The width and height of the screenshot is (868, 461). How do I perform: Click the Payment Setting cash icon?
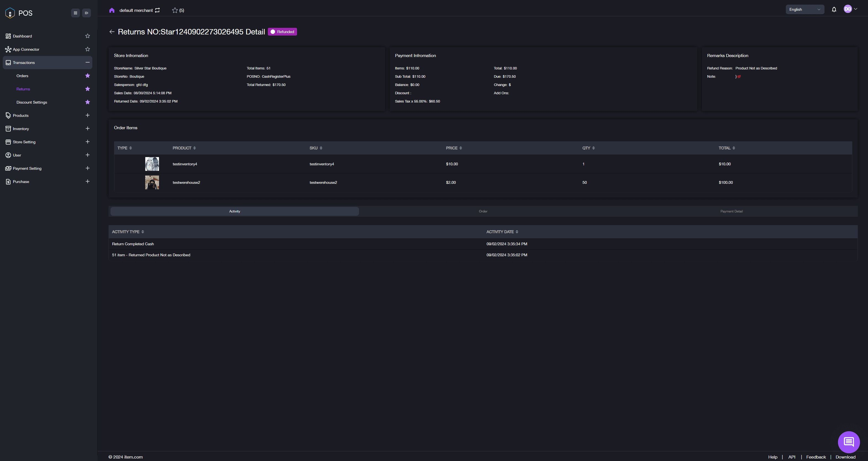pyautogui.click(x=9, y=168)
